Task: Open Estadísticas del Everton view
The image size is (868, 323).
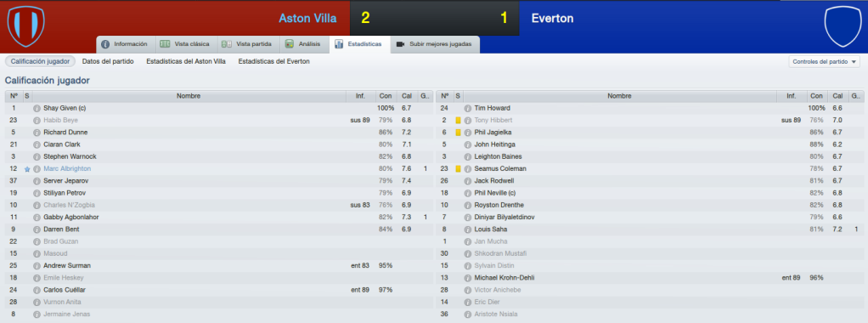Action: pyautogui.click(x=274, y=61)
